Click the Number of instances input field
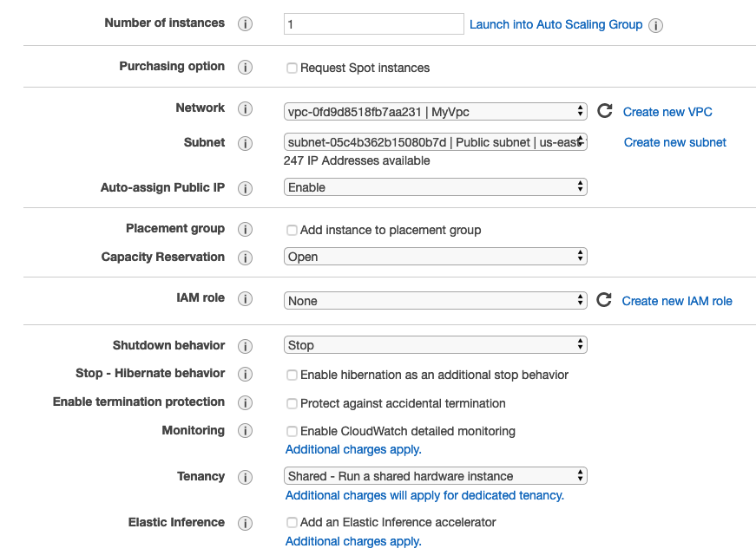This screenshot has width=756, height=555. 373,24
